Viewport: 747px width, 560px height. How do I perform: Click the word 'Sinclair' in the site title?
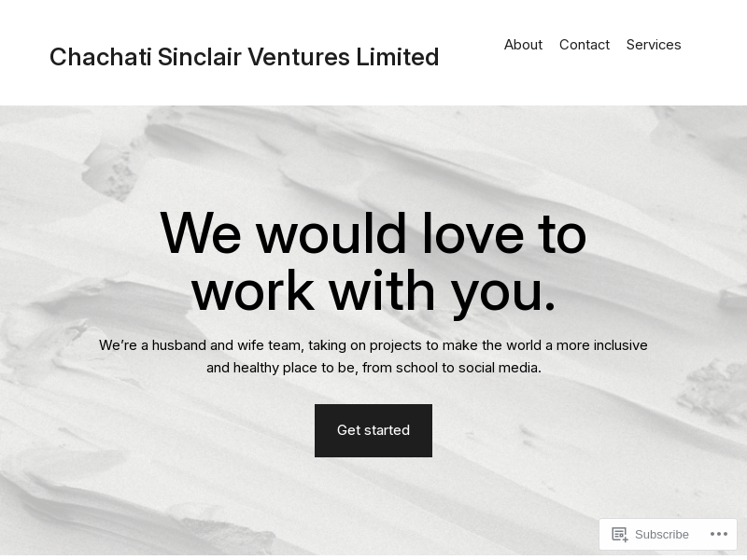(x=199, y=57)
